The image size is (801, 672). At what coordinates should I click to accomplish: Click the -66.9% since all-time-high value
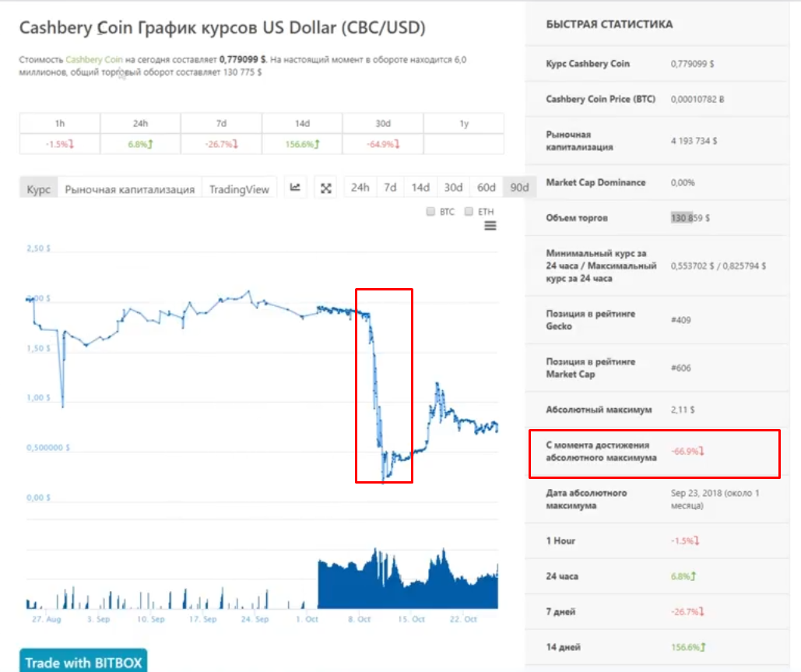coord(687,452)
